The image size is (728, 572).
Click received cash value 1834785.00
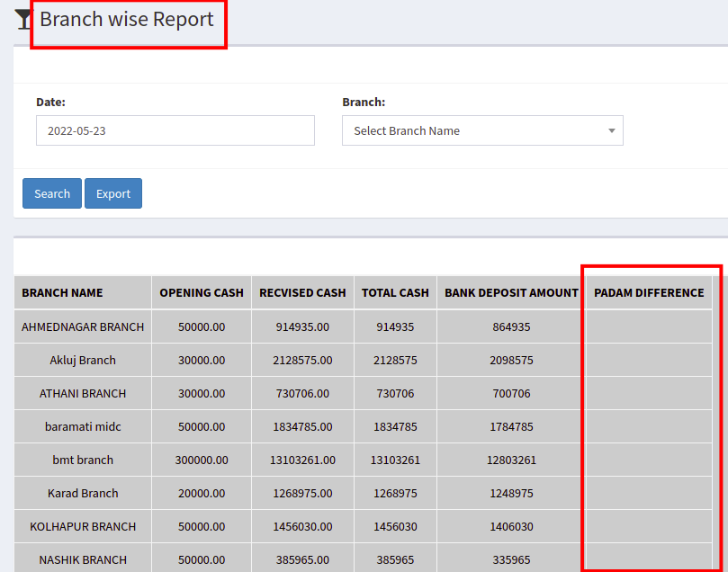pyautogui.click(x=302, y=427)
